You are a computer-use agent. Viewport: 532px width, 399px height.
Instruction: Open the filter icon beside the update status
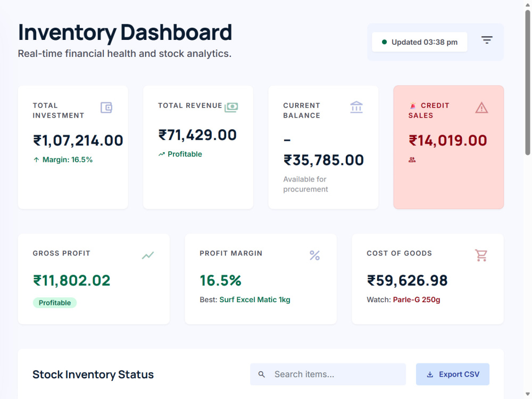point(487,40)
